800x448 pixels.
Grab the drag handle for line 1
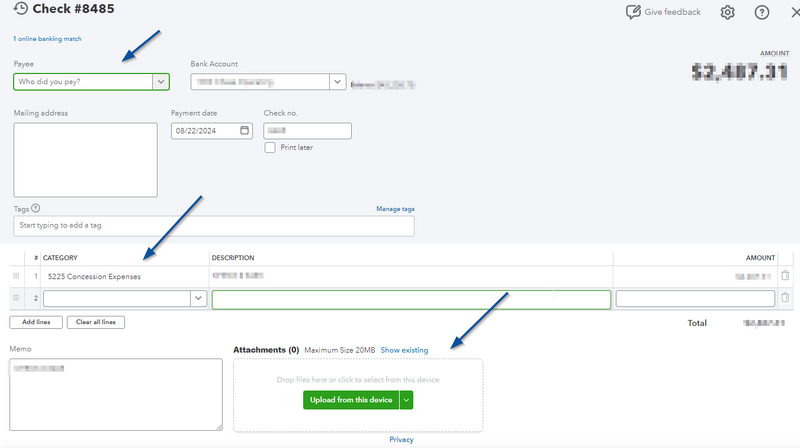[x=15, y=276]
